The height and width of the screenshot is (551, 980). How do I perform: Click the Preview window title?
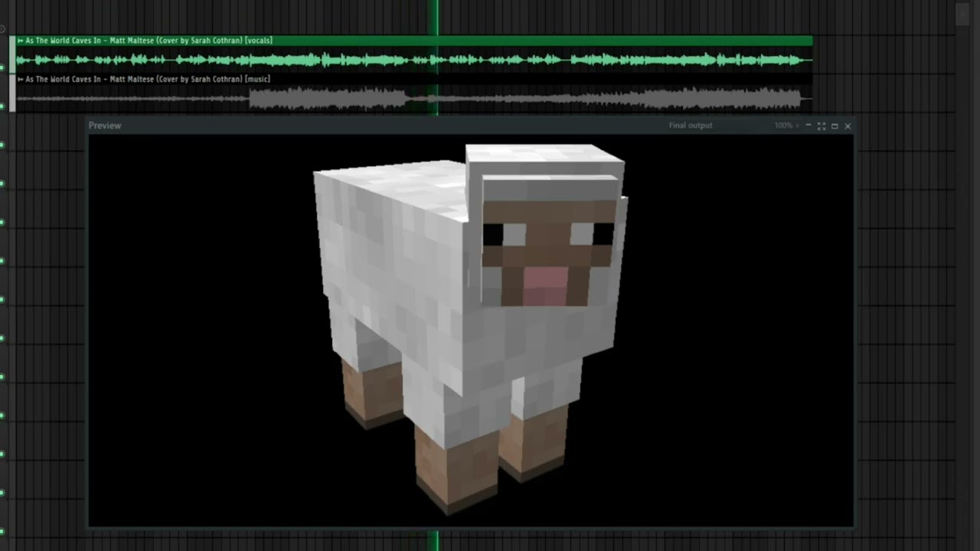pos(105,126)
